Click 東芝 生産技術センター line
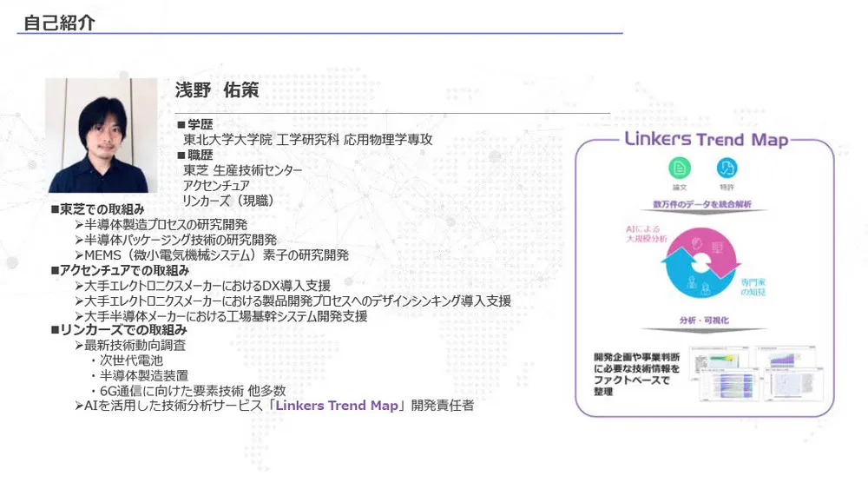868x489 pixels. 243,170
